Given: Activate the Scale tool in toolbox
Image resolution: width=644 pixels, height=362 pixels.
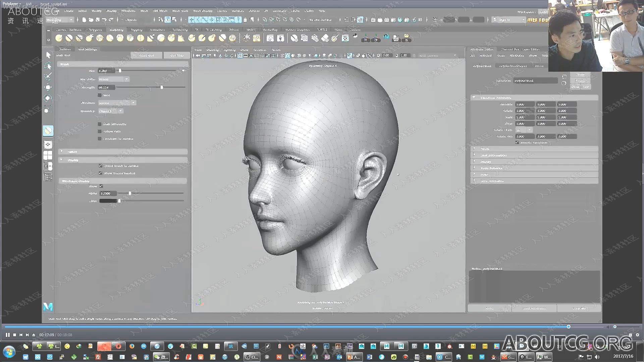Looking at the screenshot, I should click(x=48, y=109).
